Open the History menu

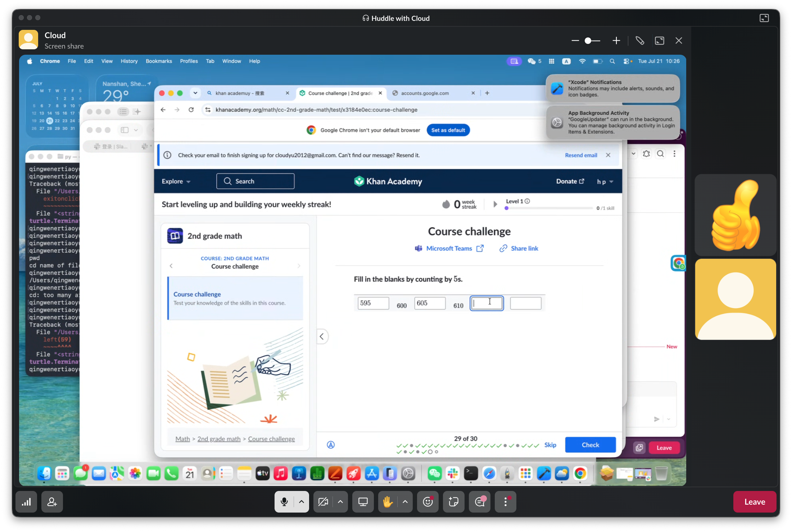129,61
